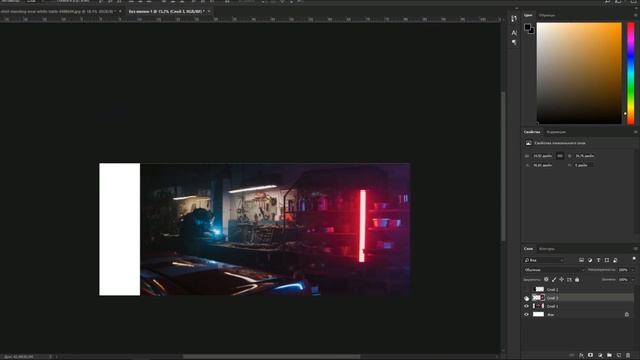Close the Без имени-1 document tab
Screen dimensions: 640x360
[209, 11]
